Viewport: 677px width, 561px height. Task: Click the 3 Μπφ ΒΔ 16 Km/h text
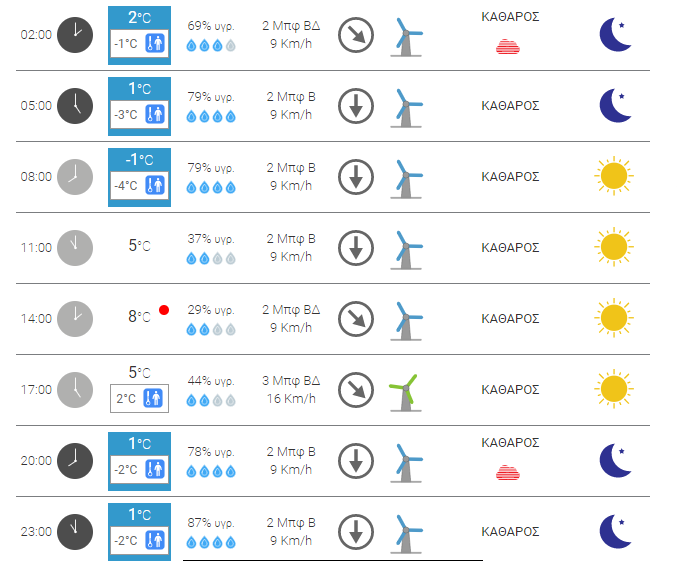291,390
